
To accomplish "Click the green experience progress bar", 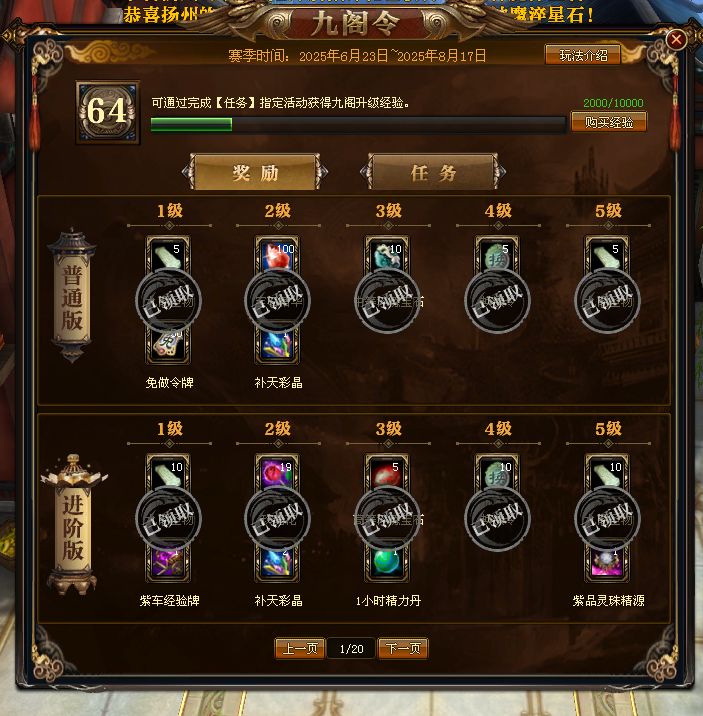I will click(358, 125).
